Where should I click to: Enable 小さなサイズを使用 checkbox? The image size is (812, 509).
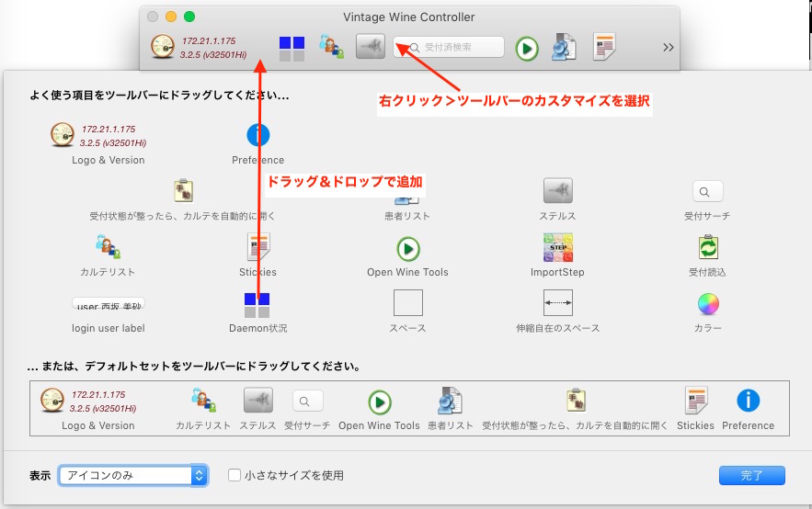(x=234, y=475)
